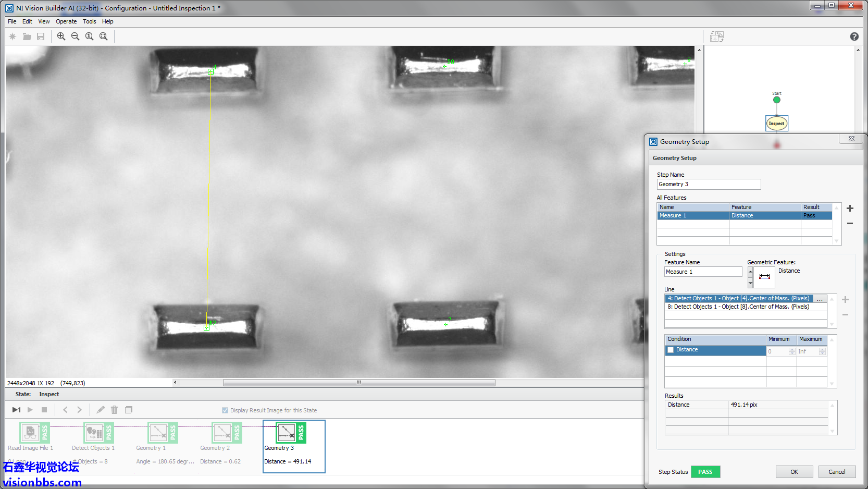Click the Step Name field containing Geometry 3
This screenshot has width=868, height=489.
(709, 185)
